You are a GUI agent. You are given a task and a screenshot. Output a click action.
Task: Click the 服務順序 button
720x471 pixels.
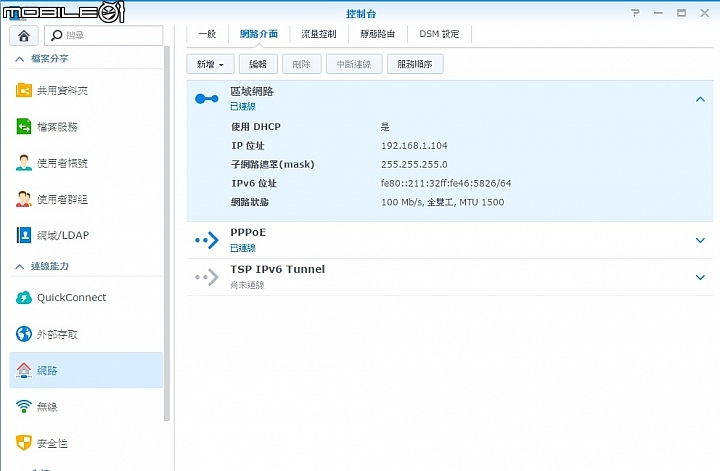415,64
